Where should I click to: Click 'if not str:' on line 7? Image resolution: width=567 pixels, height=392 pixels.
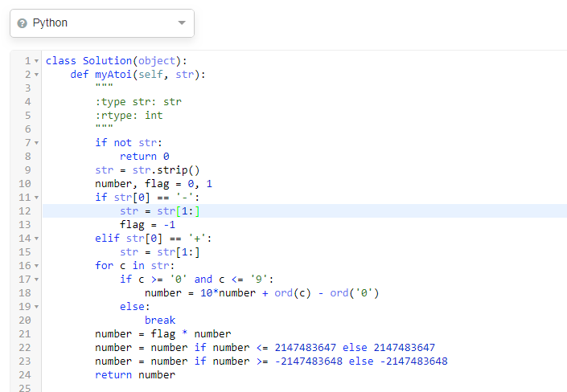(129, 143)
